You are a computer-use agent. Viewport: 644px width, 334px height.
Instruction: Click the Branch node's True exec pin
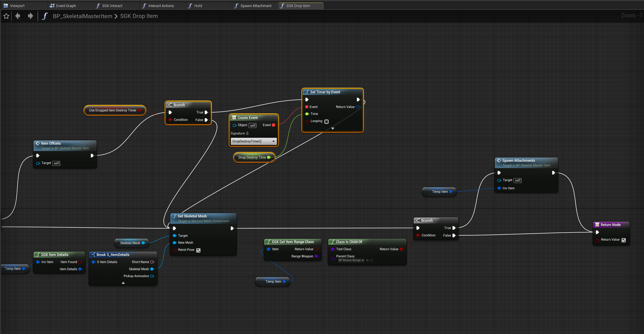pyautogui.click(x=206, y=112)
